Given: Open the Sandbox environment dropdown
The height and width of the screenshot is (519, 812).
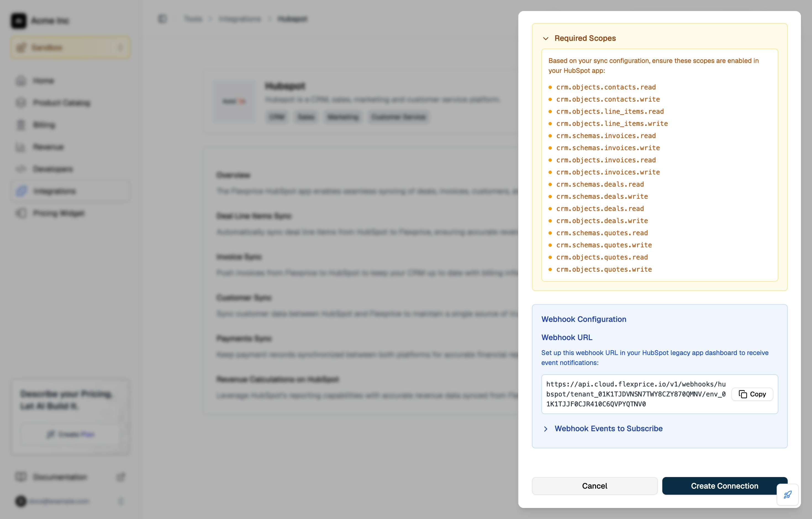Looking at the screenshot, I should coord(70,47).
